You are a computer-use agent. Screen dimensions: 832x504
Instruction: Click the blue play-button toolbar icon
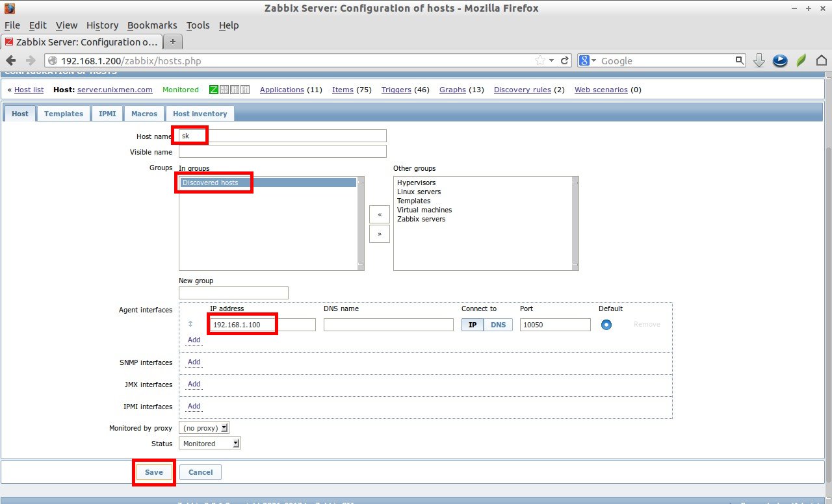pos(780,60)
